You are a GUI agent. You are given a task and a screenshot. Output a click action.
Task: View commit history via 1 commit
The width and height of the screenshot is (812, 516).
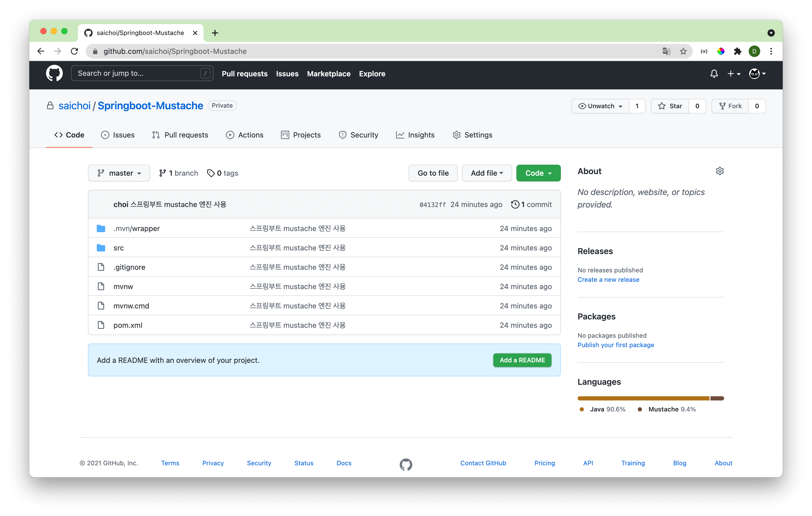click(531, 204)
